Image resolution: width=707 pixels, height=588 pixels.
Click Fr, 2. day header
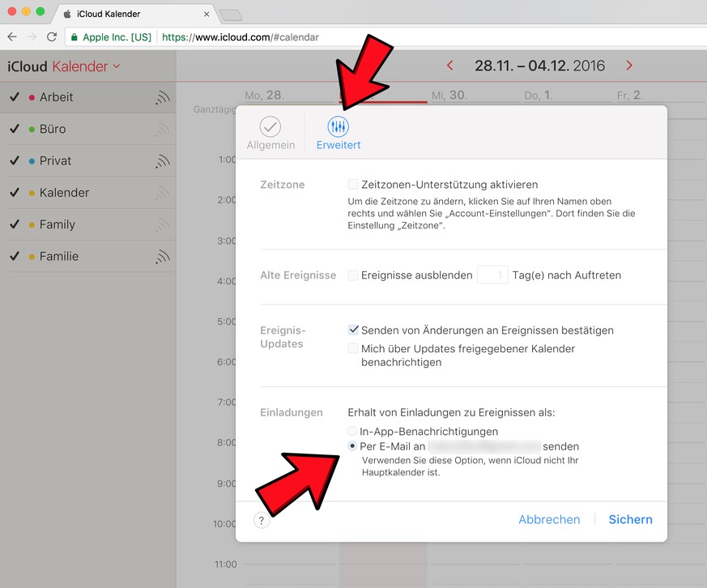tap(630, 95)
